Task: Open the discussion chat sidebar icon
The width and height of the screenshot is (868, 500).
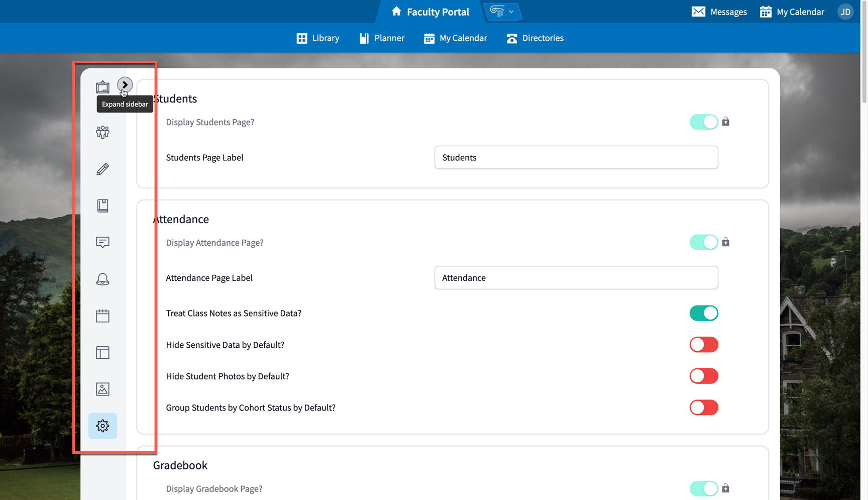Action: [x=102, y=242]
